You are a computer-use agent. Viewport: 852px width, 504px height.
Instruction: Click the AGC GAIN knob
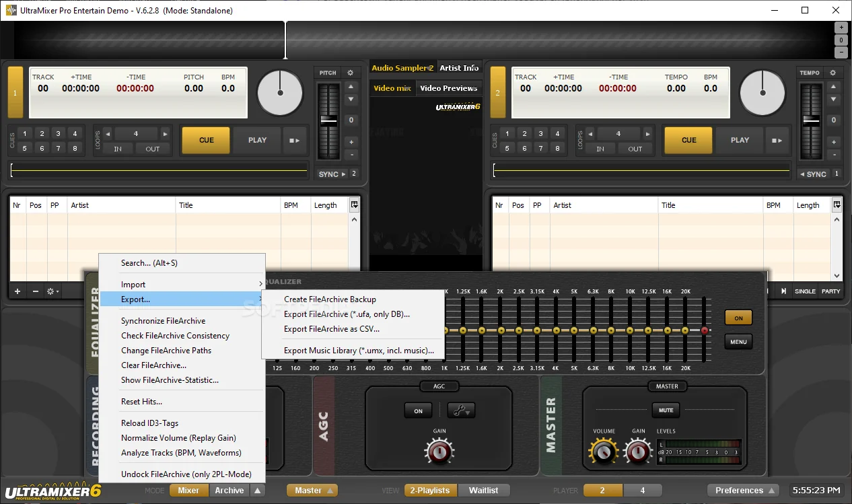(439, 451)
